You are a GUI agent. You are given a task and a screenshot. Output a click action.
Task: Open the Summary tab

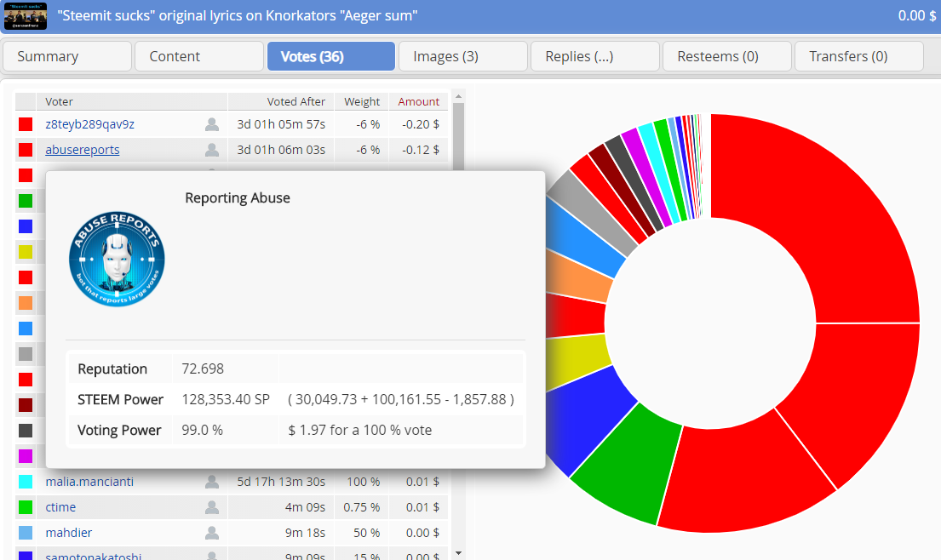click(67, 56)
